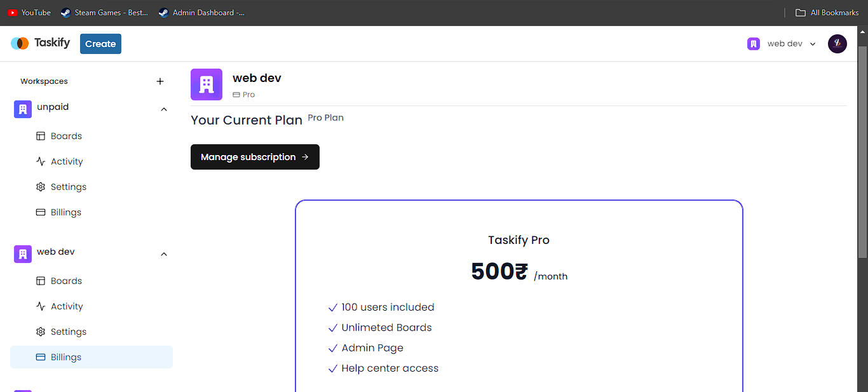Click the Taskify logo icon

point(20,43)
